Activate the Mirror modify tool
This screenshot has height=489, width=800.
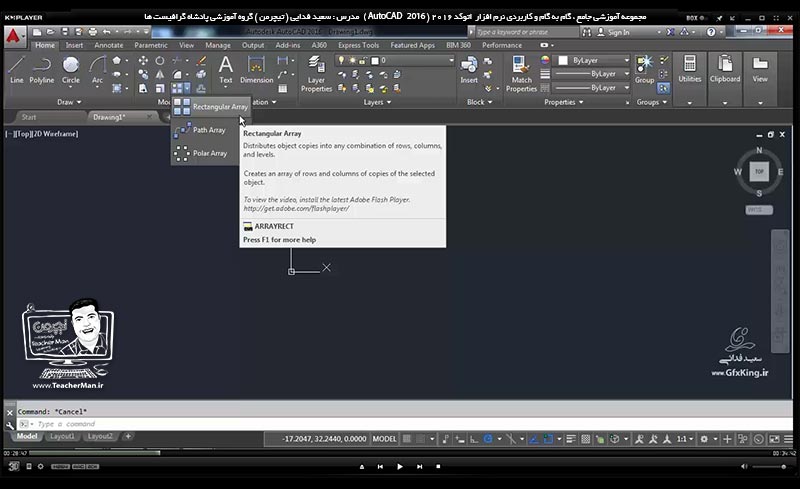[x=160, y=75]
